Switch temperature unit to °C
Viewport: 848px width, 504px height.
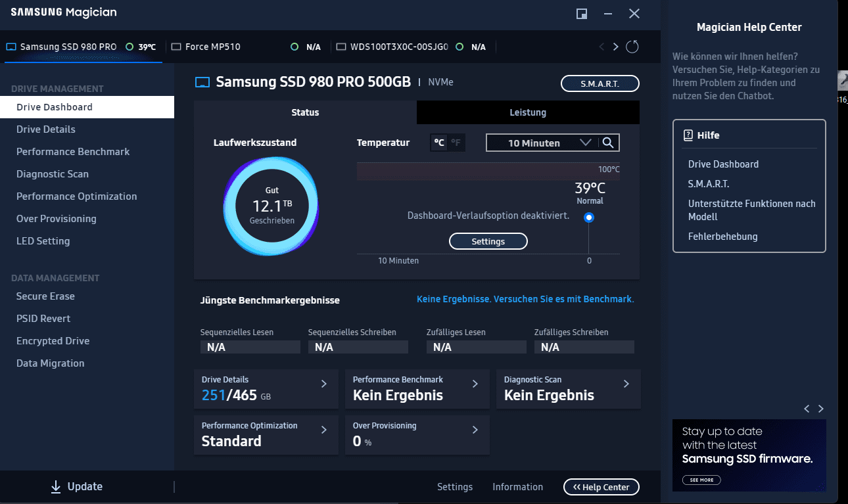439,143
